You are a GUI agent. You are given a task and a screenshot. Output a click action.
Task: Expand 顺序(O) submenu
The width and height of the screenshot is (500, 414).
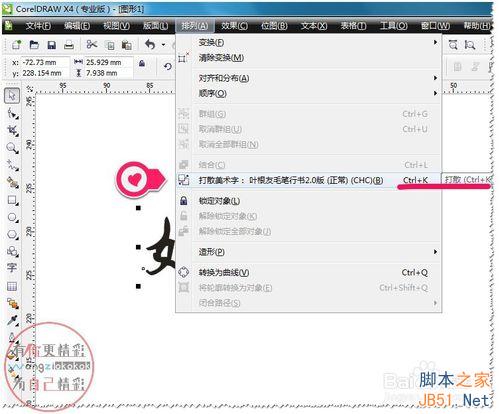[308, 93]
